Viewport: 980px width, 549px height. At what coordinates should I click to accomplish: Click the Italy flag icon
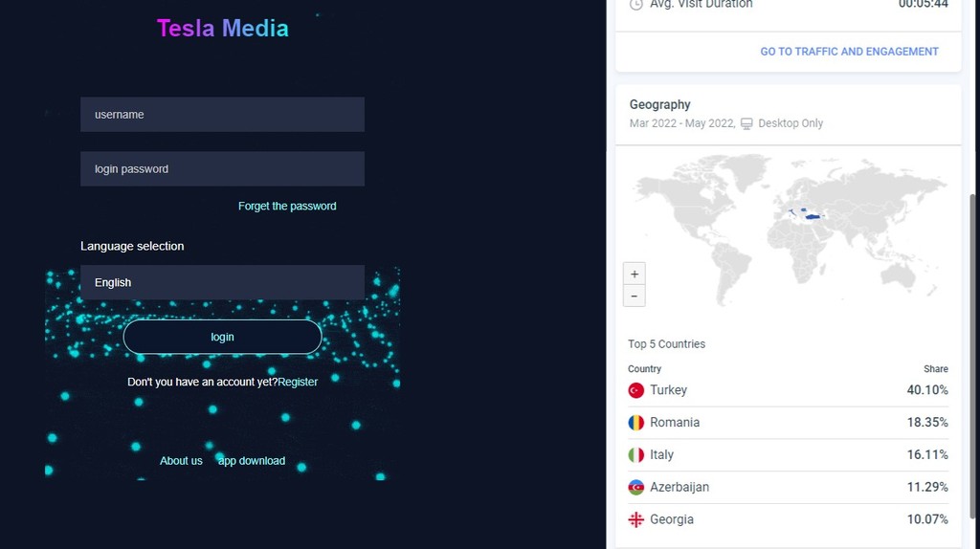tap(635, 455)
